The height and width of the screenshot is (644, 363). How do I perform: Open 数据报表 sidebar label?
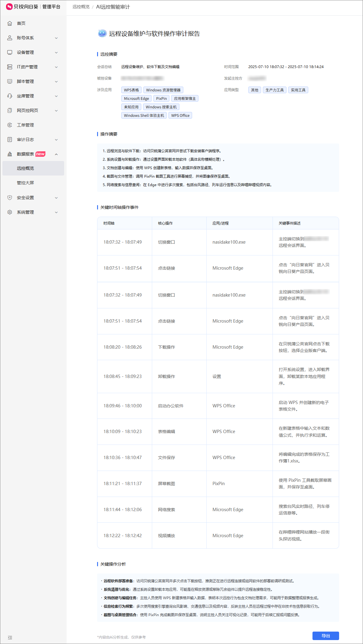25,154
